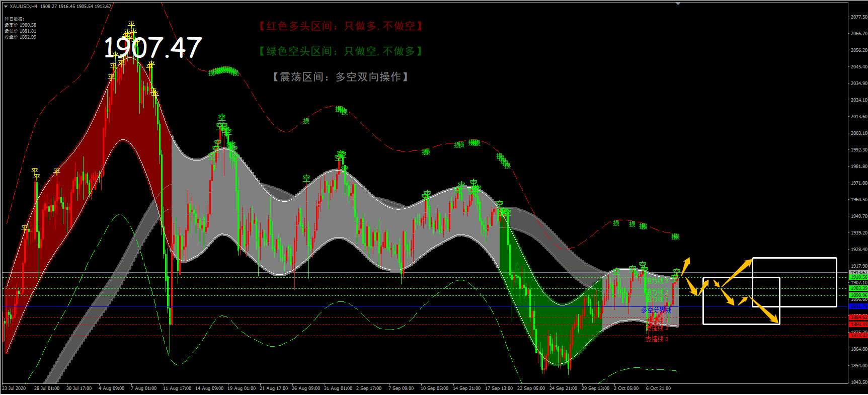Click the 22 Sep 05:00 time label

tap(531, 388)
